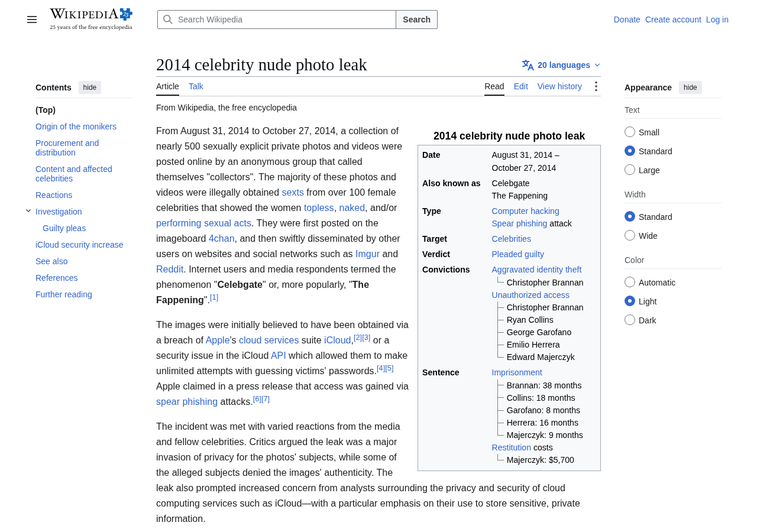
Task: Open the API link
Action: click(278, 355)
